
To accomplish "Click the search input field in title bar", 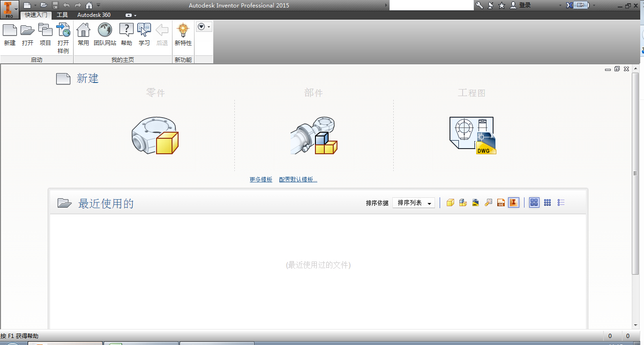I will pyautogui.click(x=432, y=5).
